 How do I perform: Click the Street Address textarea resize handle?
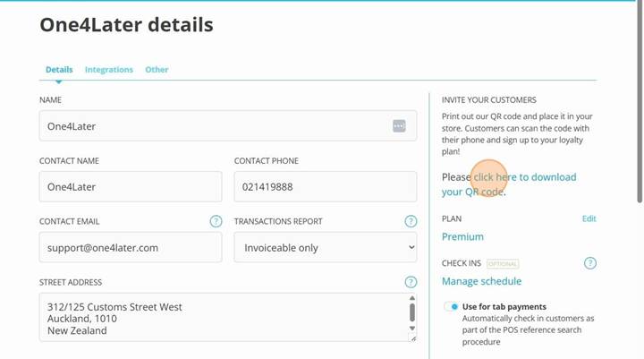coord(413,338)
